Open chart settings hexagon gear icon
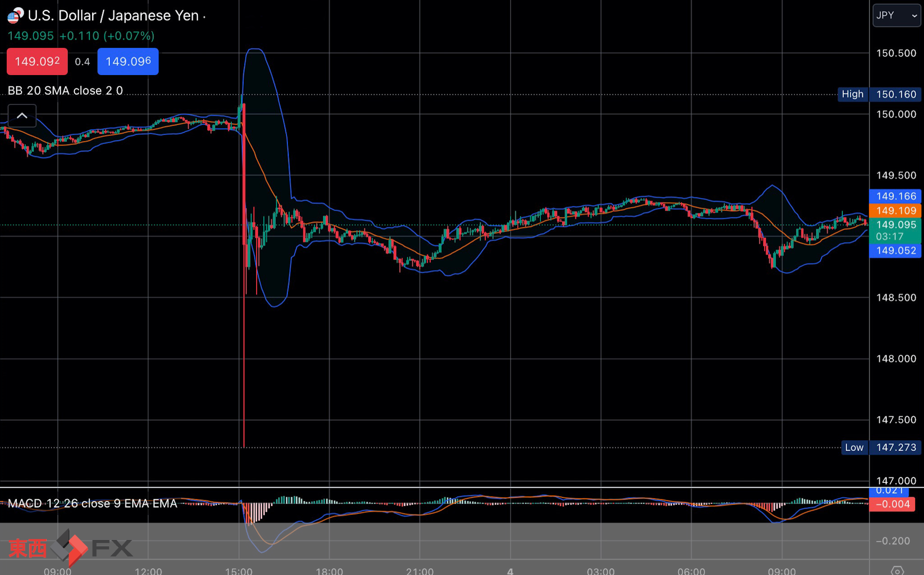 (897, 570)
